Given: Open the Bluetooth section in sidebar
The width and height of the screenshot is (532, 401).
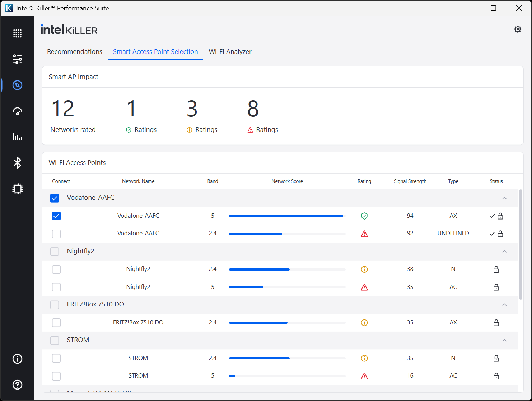Looking at the screenshot, I should (17, 163).
